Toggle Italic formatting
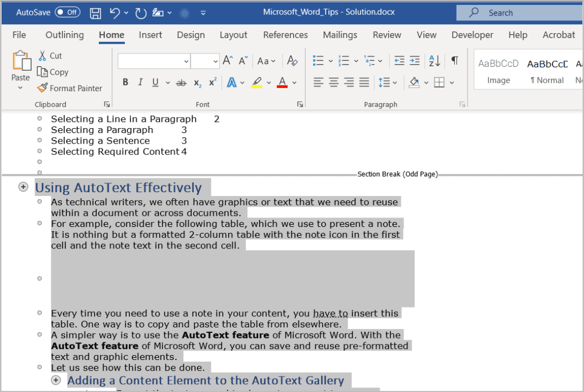 pos(140,82)
